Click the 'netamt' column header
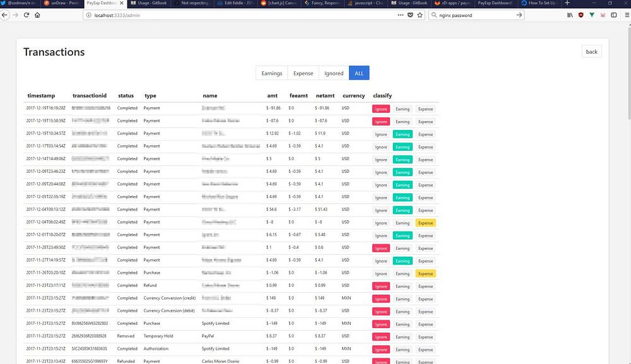The width and height of the screenshot is (631, 364). [325, 96]
